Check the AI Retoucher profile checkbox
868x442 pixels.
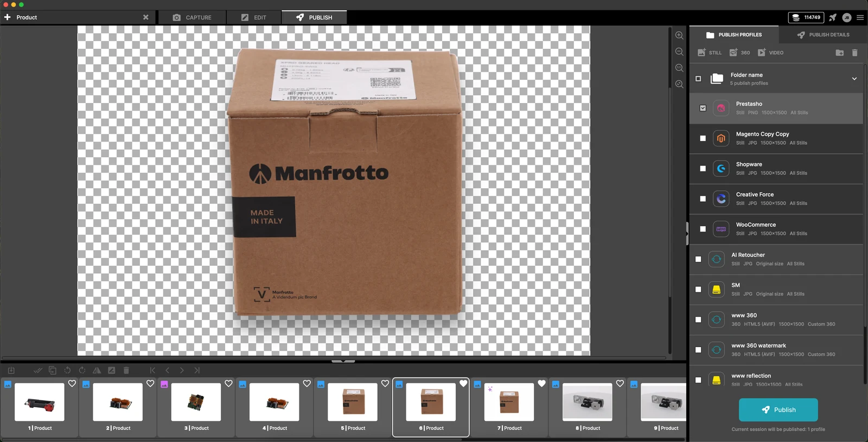[x=698, y=259]
